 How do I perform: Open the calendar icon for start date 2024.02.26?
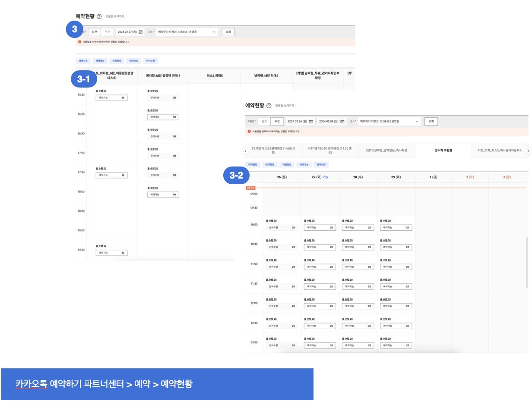[x=311, y=122]
